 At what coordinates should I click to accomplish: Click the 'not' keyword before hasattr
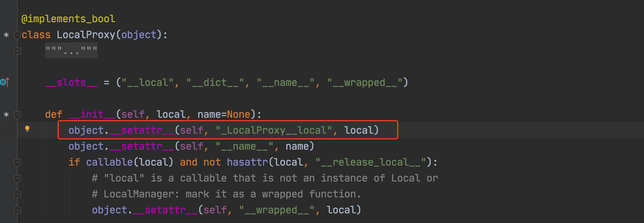pyautogui.click(x=212, y=162)
